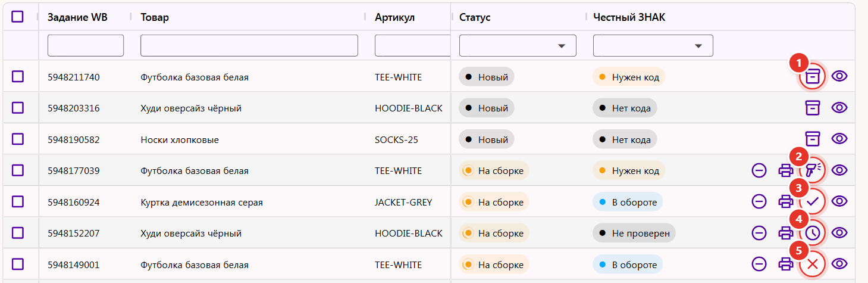The height and width of the screenshot is (283, 868).
Task: Click the Артикул filter input field
Action: coord(412,45)
